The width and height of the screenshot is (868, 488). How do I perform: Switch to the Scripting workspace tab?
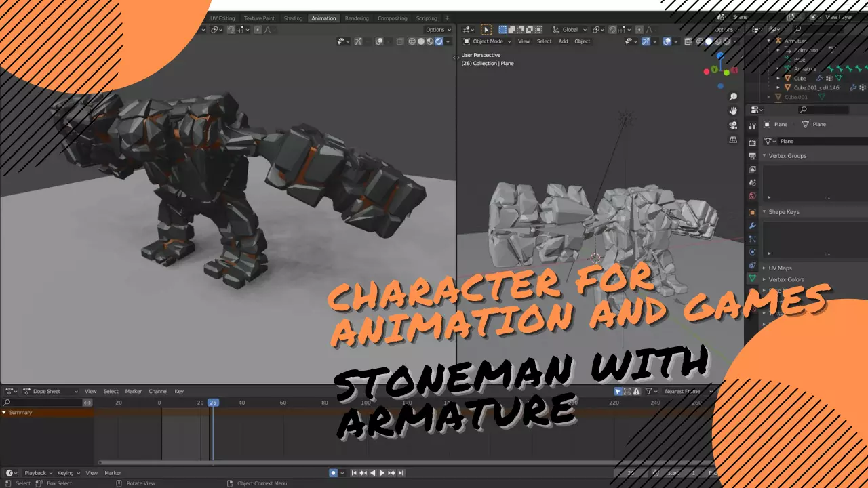click(427, 18)
